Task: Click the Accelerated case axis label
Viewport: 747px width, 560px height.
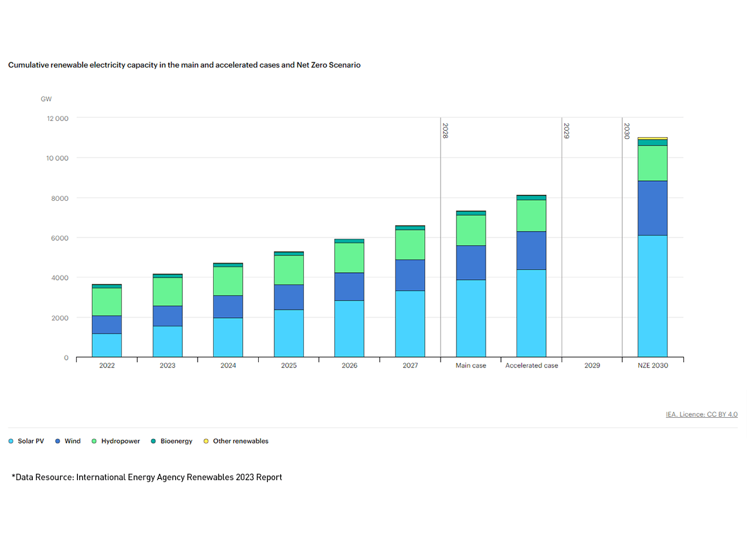Action: click(531, 365)
